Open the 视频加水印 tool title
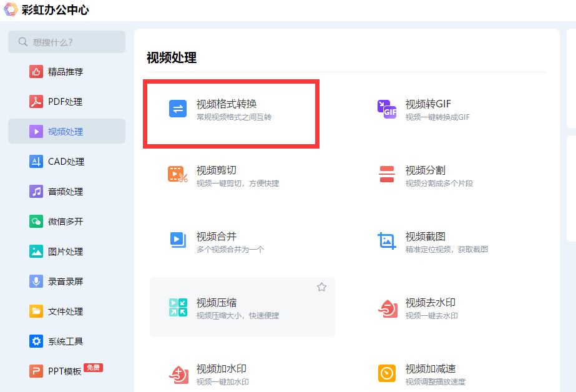 pyautogui.click(x=222, y=369)
